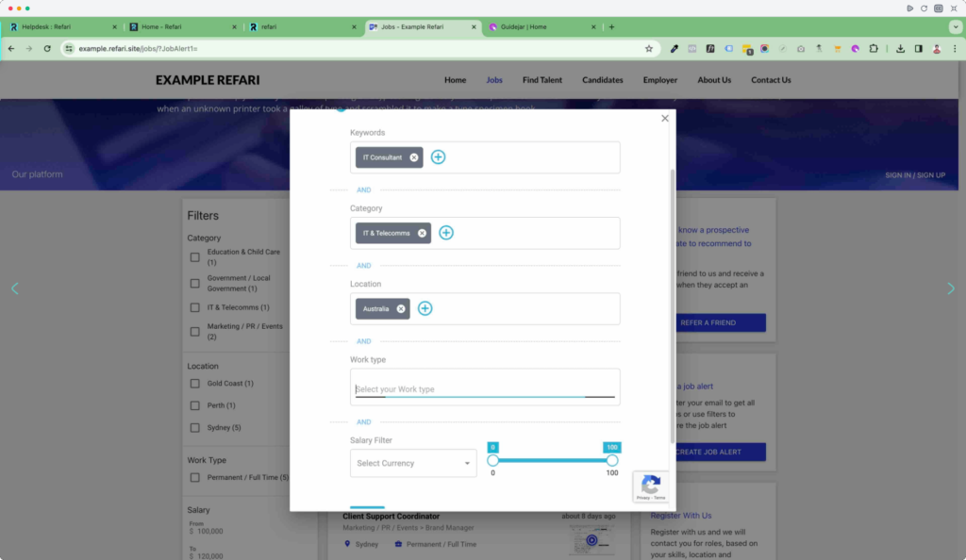Open the Candidates nav item

click(x=603, y=80)
